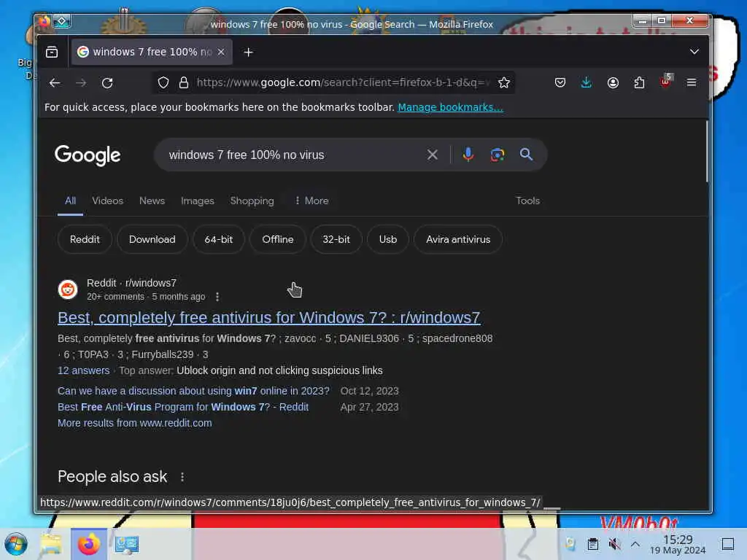
Task: Open the Windows Start menu orb
Action: (16, 544)
